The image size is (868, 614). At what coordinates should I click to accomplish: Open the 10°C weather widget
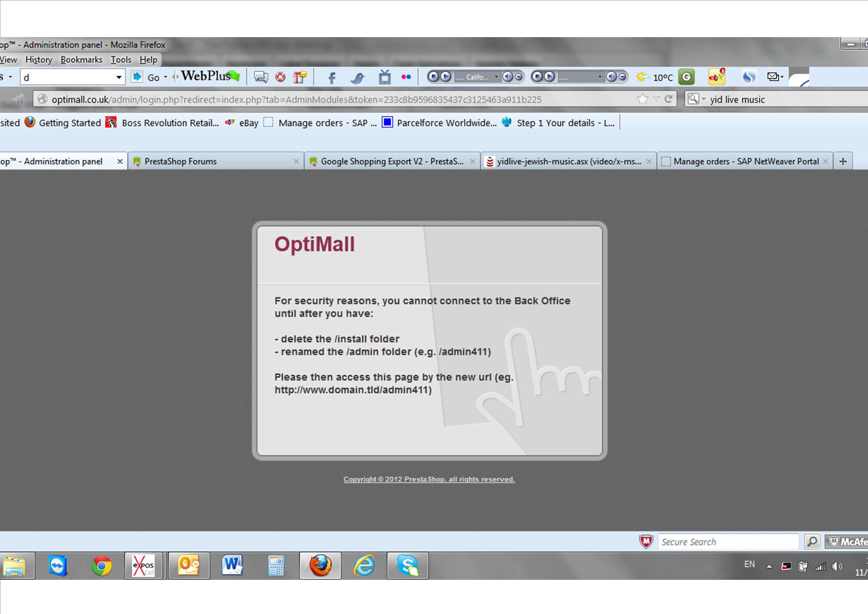[654, 77]
